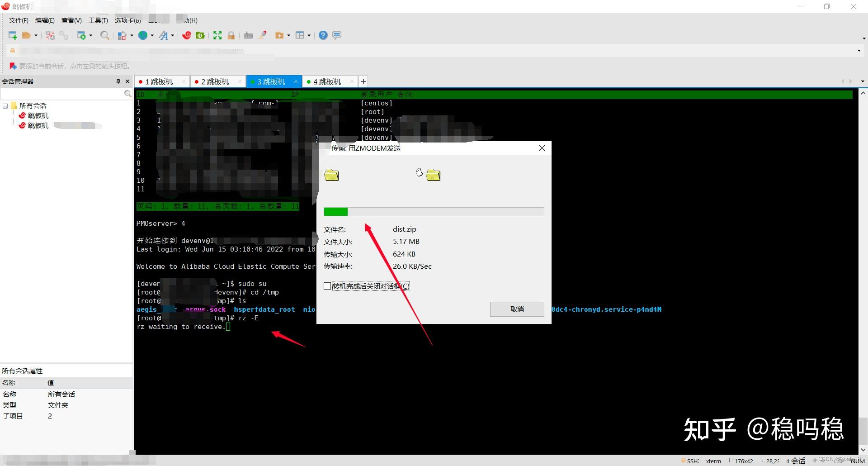Close the session manager panel
The image size is (868, 466).
tap(127, 81)
